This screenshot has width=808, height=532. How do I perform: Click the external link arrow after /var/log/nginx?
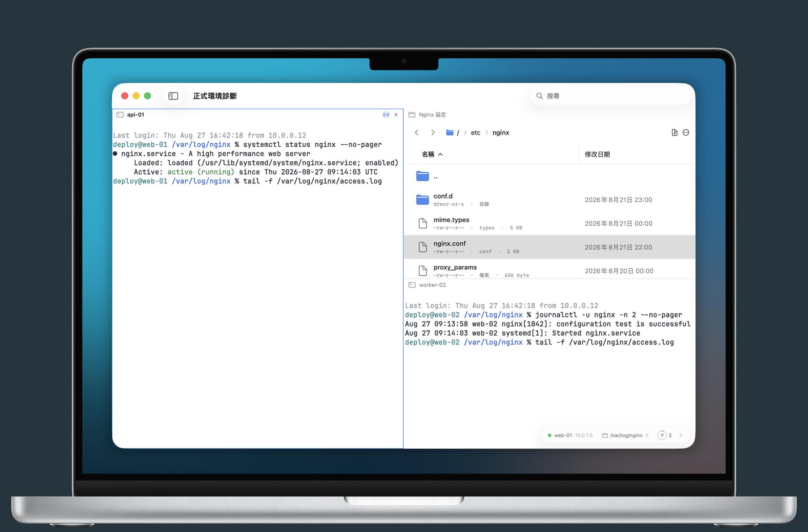click(647, 436)
